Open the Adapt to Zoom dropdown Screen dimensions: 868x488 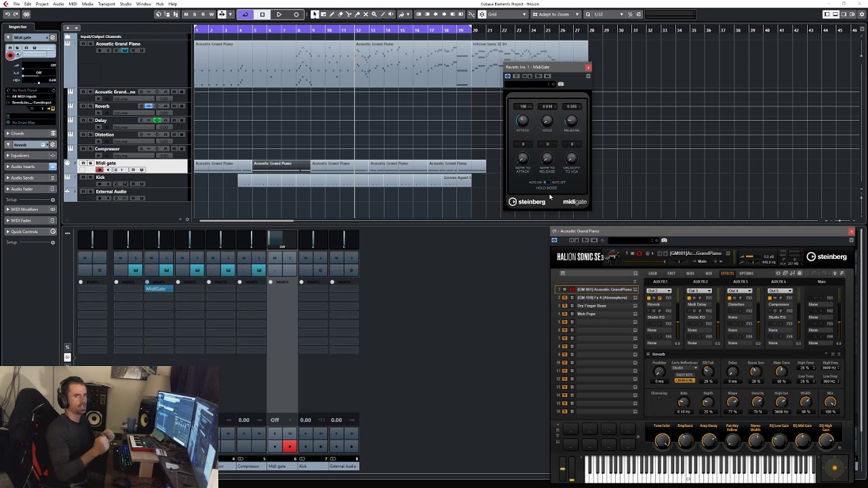(x=555, y=14)
